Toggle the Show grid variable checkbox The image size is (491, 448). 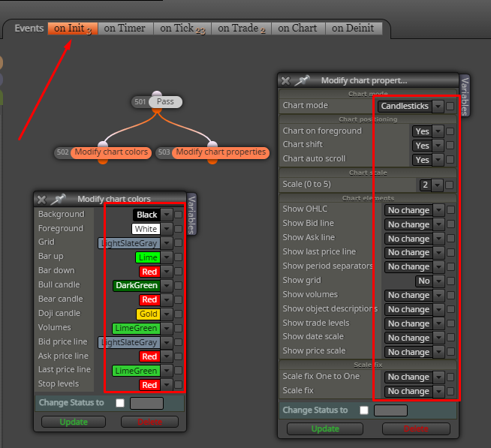[450, 281]
